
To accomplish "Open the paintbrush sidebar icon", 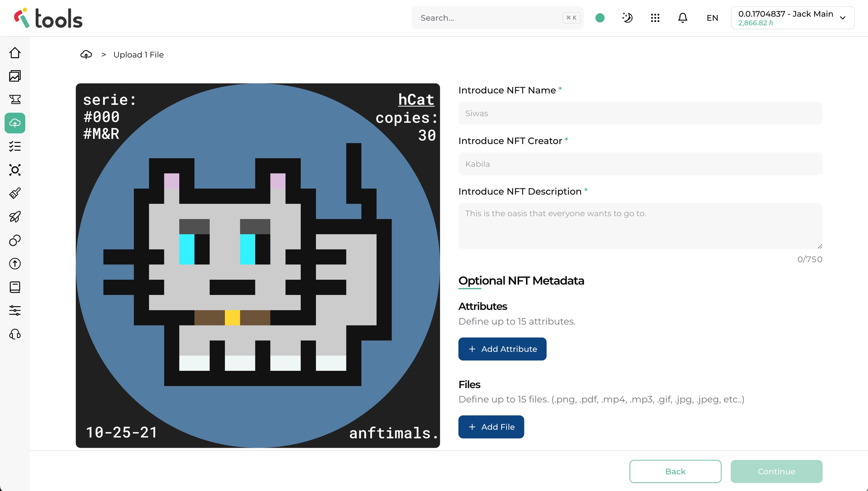I will pyautogui.click(x=15, y=193).
